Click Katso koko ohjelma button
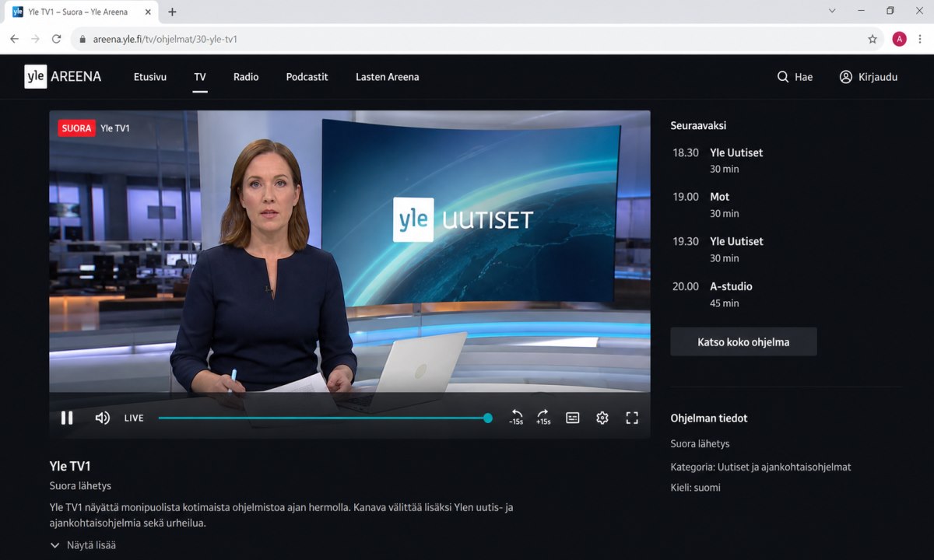The width and height of the screenshot is (934, 560). [x=743, y=341]
